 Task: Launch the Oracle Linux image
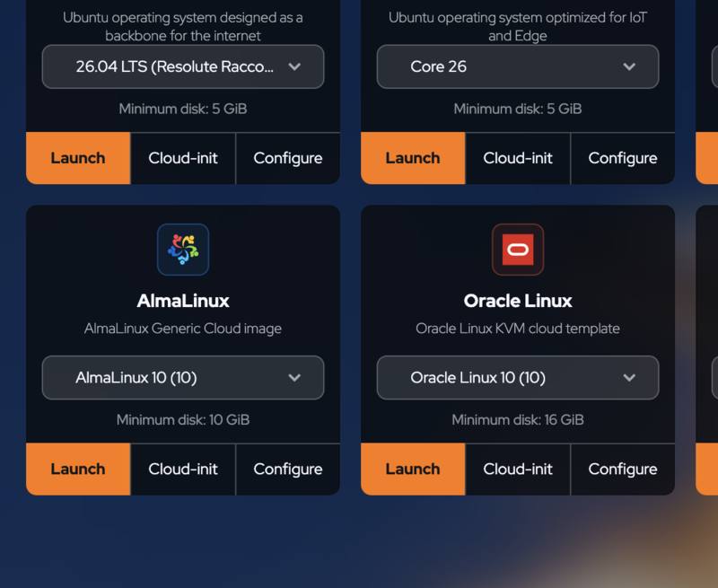click(x=413, y=470)
